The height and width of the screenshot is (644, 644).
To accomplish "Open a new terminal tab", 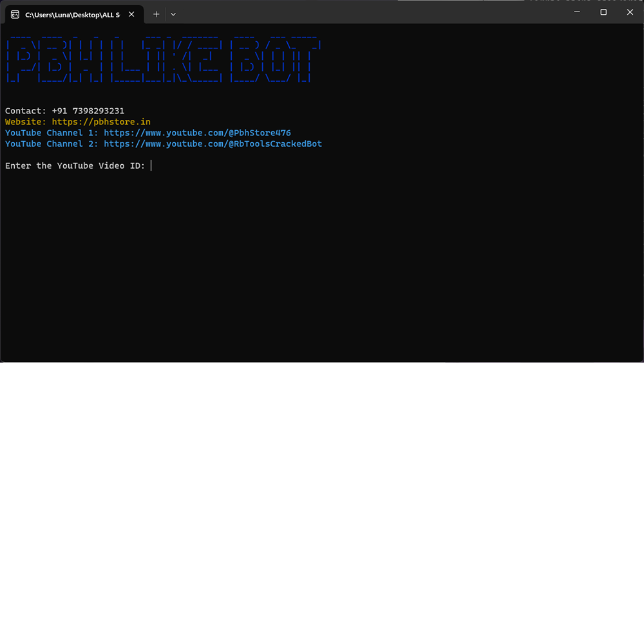I will tap(156, 14).
